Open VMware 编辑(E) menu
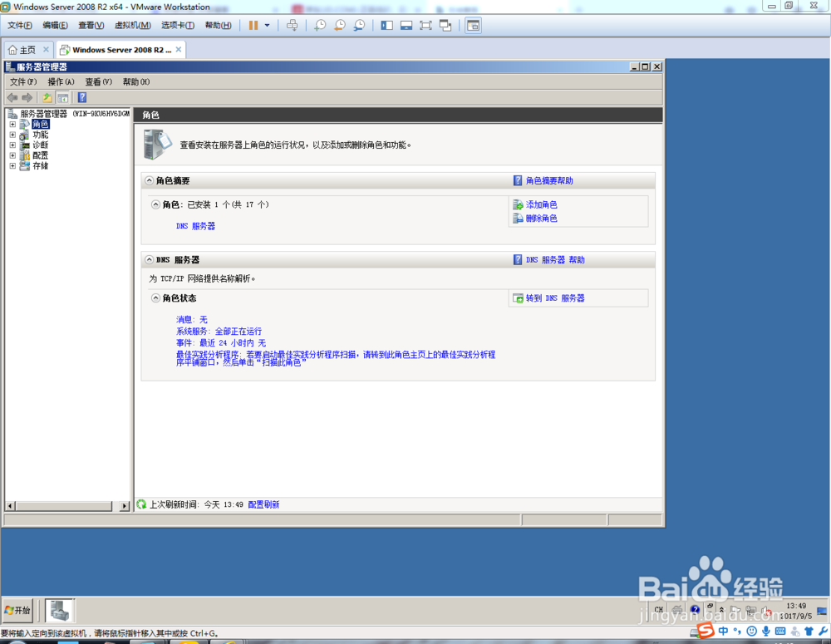The width and height of the screenshot is (831, 644). click(55, 26)
